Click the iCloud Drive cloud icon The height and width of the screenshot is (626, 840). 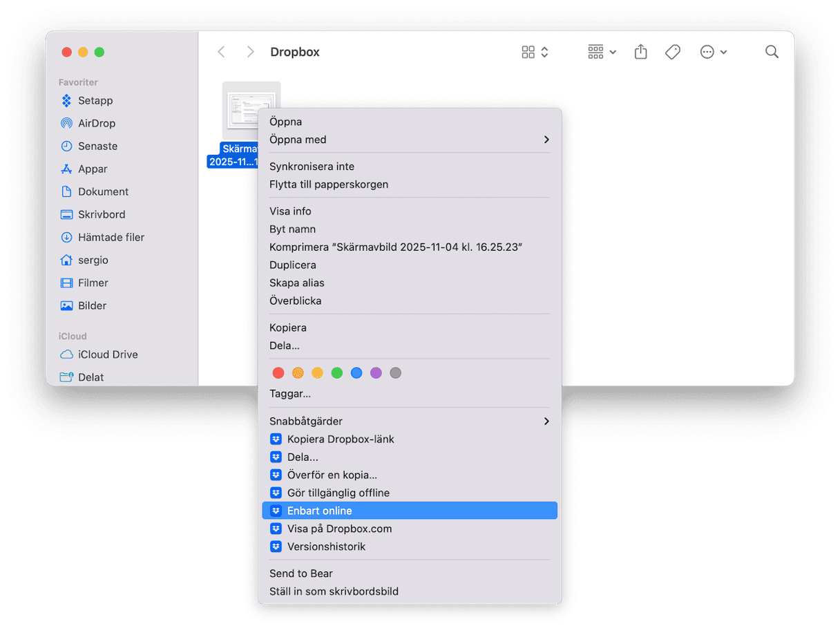(x=67, y=354)
